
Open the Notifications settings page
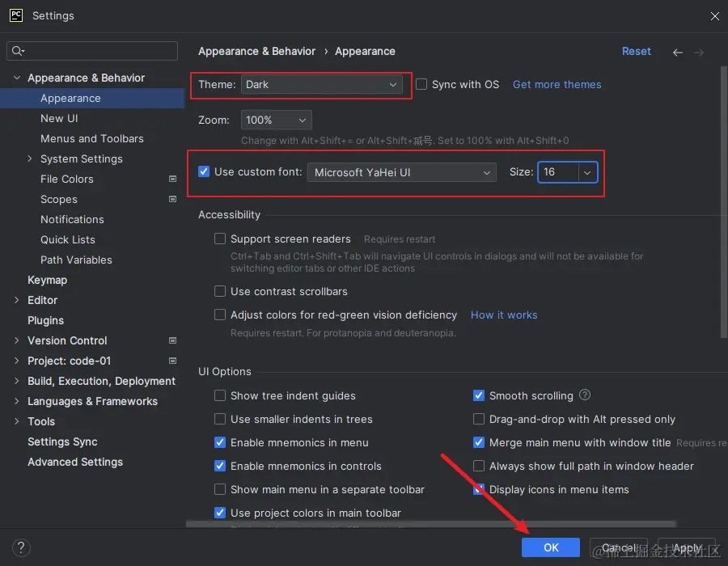tap(72, 219)
